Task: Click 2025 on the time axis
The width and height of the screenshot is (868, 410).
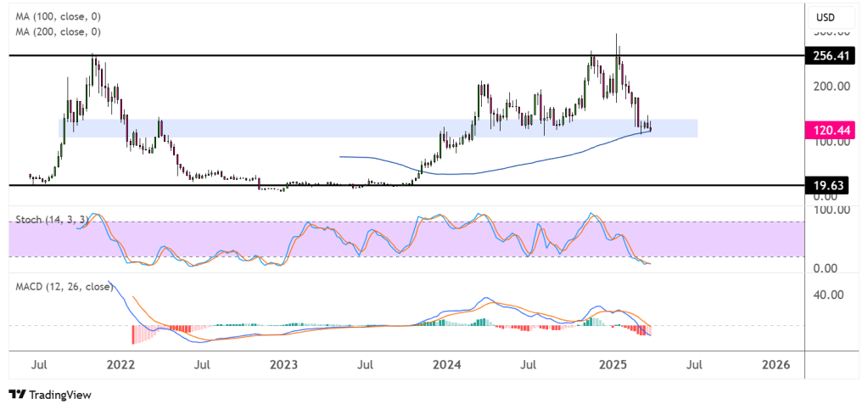Action: coord(612,365)
